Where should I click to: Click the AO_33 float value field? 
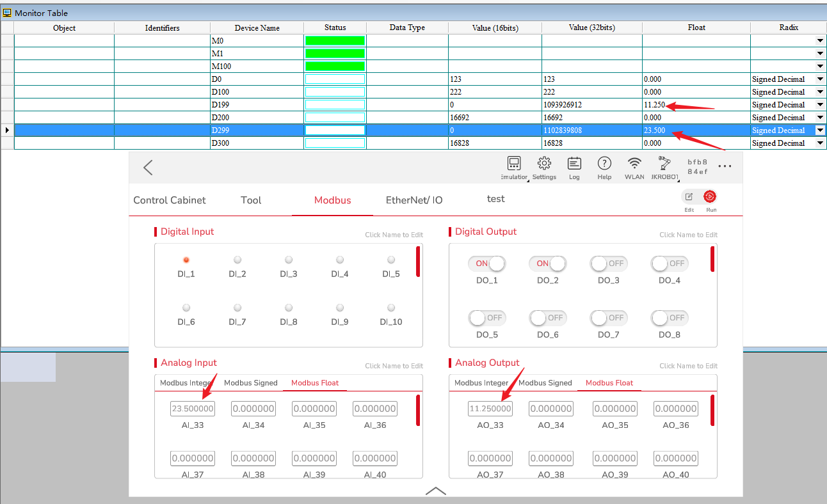(x=490, y=409)
